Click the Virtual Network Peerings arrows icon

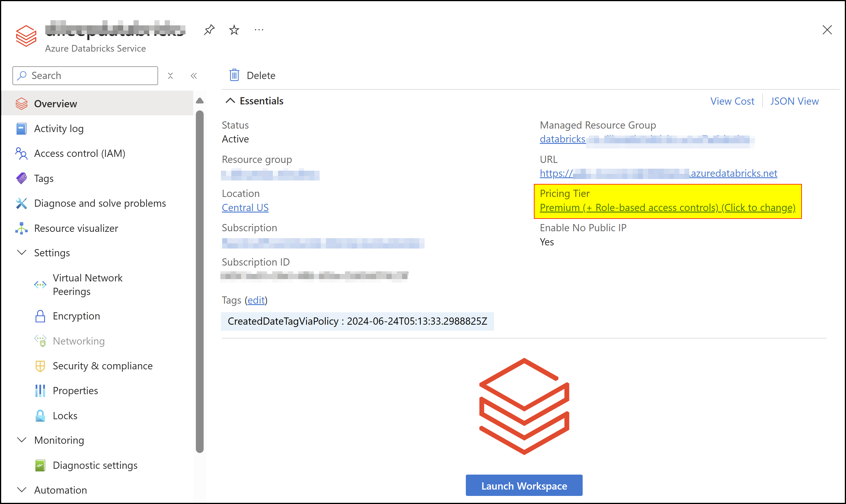coord(40,285)
